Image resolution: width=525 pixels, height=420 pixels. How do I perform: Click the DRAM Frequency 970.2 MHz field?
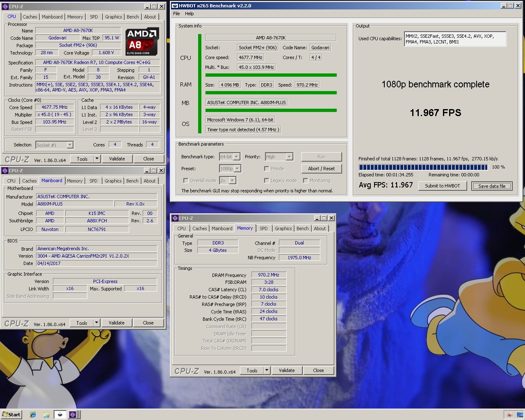[269, 275]
